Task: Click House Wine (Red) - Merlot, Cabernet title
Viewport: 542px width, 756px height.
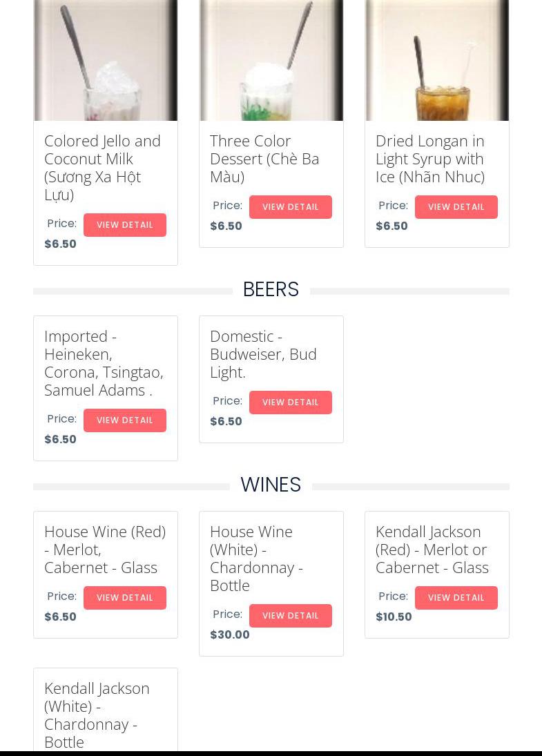Action: tap(105, 549)
